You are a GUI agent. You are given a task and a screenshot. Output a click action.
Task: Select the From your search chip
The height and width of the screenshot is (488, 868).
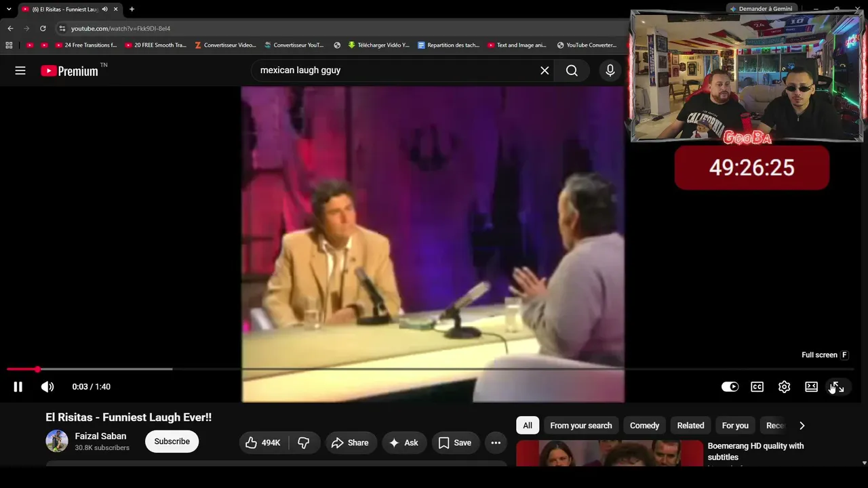[x=581, y=426]
